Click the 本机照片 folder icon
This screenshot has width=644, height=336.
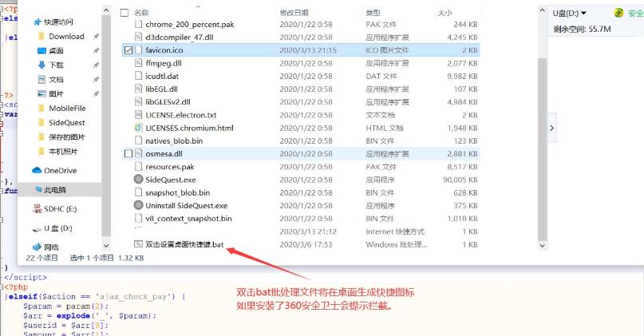pos(41,151)
